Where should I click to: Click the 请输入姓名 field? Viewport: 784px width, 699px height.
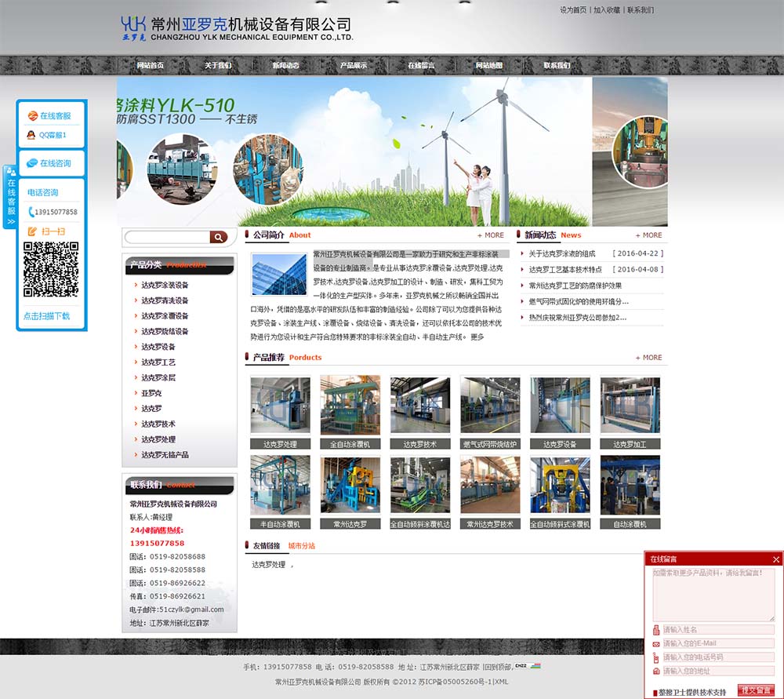pos(718,630)
